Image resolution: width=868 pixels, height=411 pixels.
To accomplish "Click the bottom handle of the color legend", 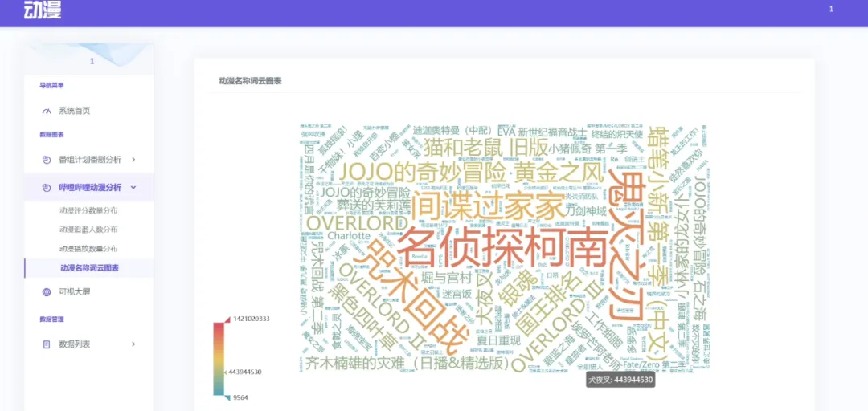I will pos(226,397).
